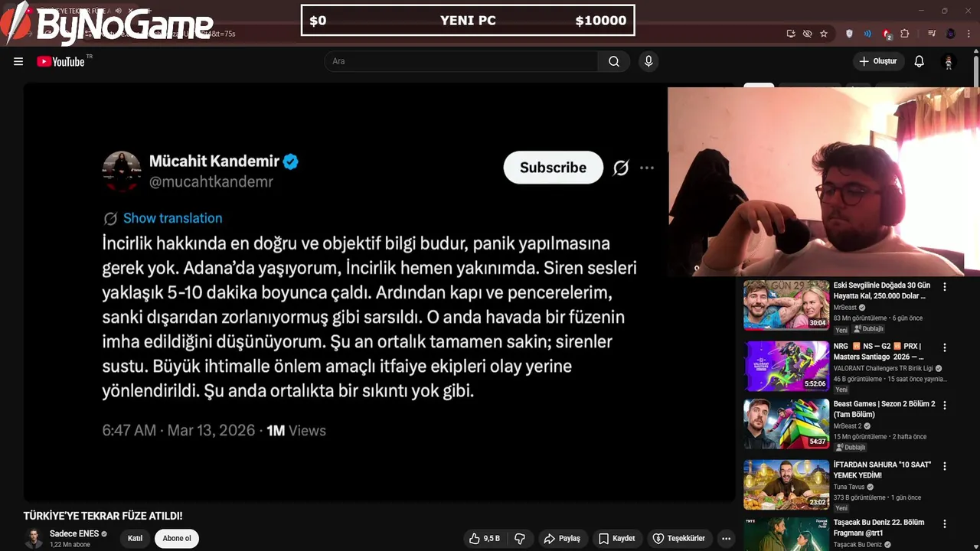Open the YouTube hamburger guide menu
This screenshot has width=980, height=551.
click(x=18, y=61)
